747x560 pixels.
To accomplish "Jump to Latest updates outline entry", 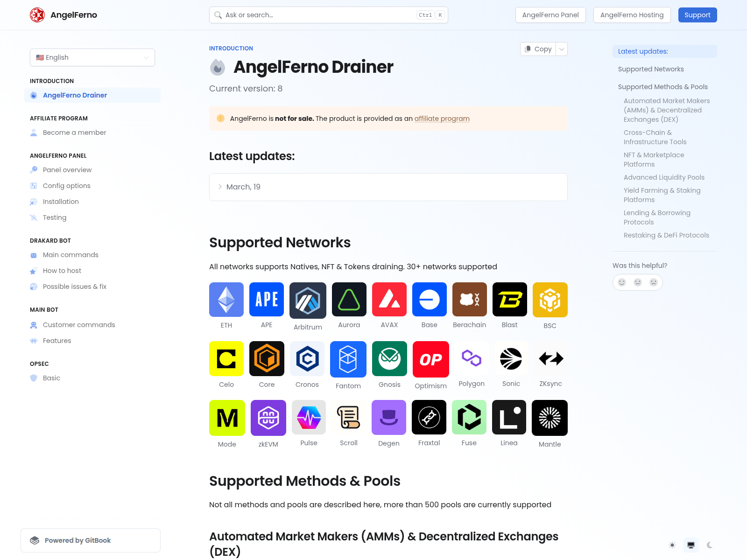I will click(665, 51).
